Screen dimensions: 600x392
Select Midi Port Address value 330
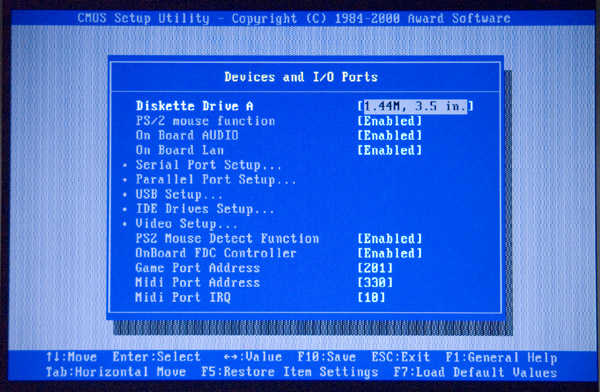(x=375, y=283)
